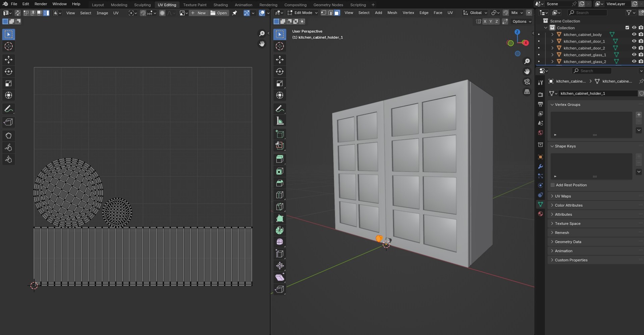The height and width of the screenshot is (335, 644).
Task: Toggle pin image in UV editor
Action: [235, 13]
